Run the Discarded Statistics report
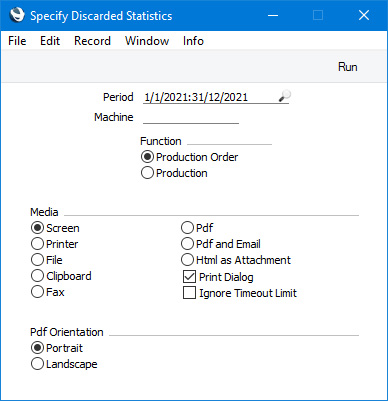The height and width of the screenshot is (401, 388). click(348, 67)
